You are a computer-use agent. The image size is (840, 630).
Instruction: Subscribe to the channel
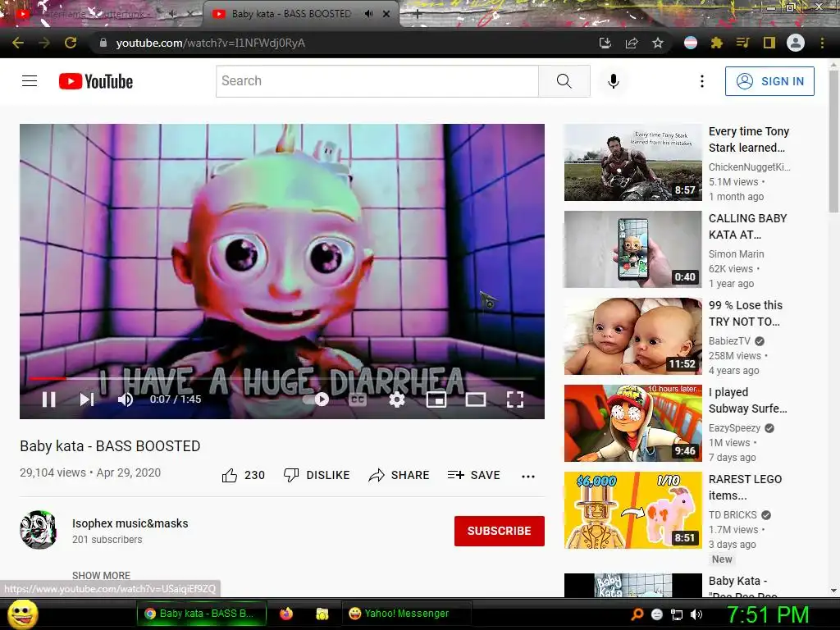pos(500,531)
